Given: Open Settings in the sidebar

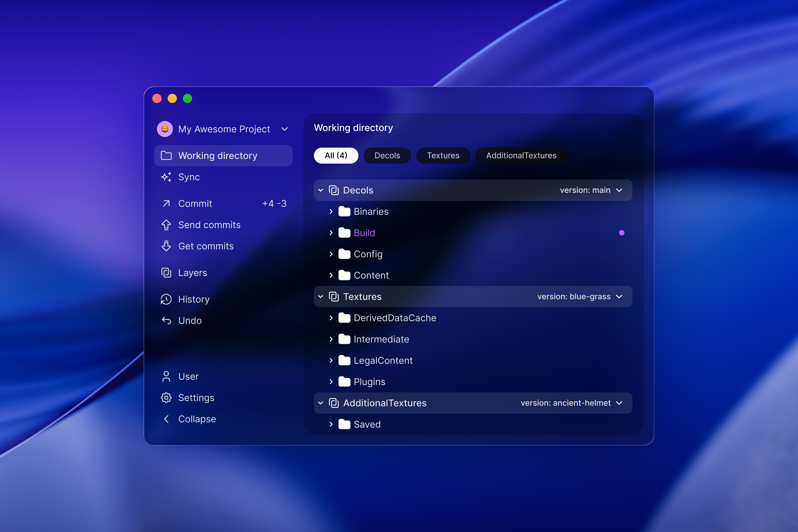Looking at the screenshot, I should [197, 398].
